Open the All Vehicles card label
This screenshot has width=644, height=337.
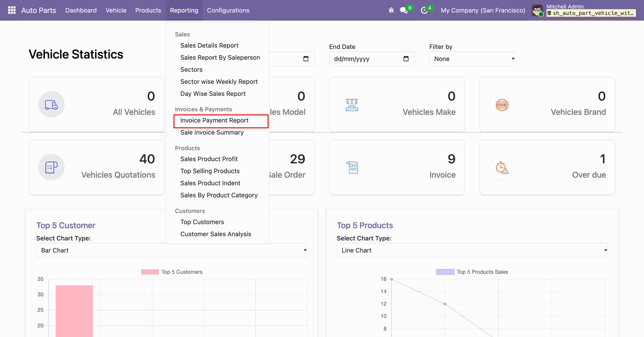coord(134,112)
